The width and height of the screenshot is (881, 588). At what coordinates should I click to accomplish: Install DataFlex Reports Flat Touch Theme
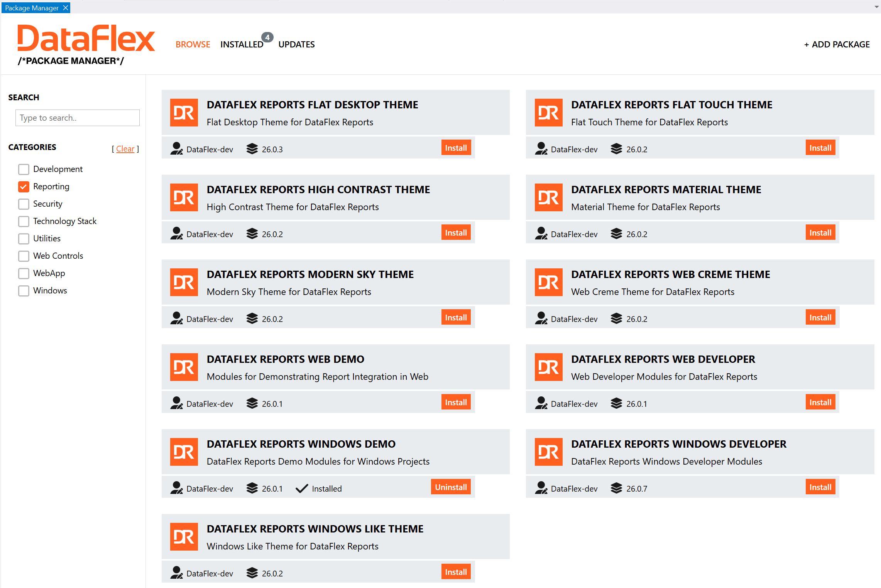[820, 148]
